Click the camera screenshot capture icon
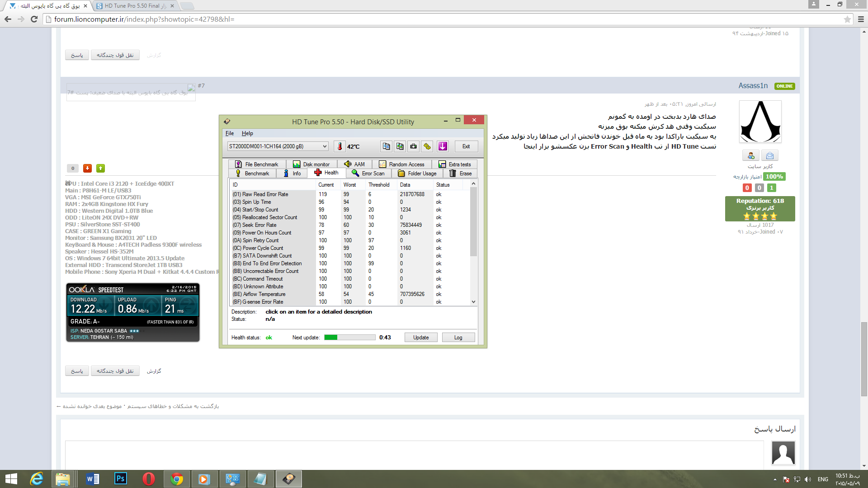 (x=413, y=146)
